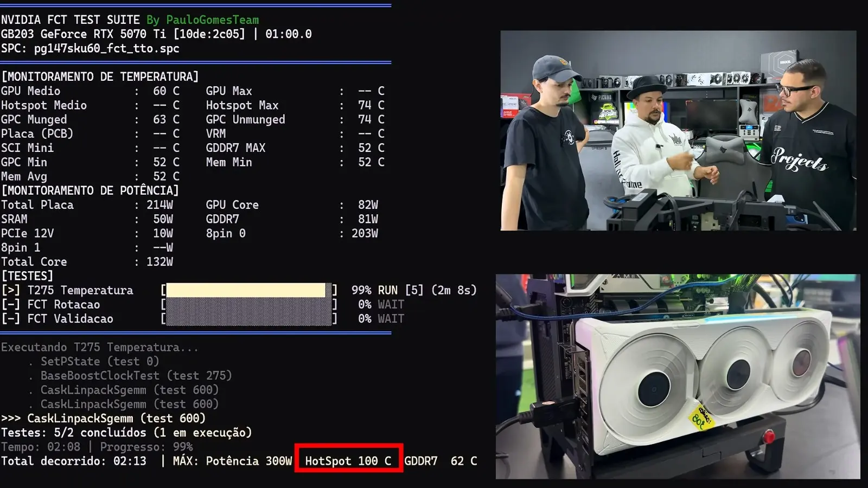Click the '01:00.0' bus address
The image size is (868, 488).
(289, 34)
